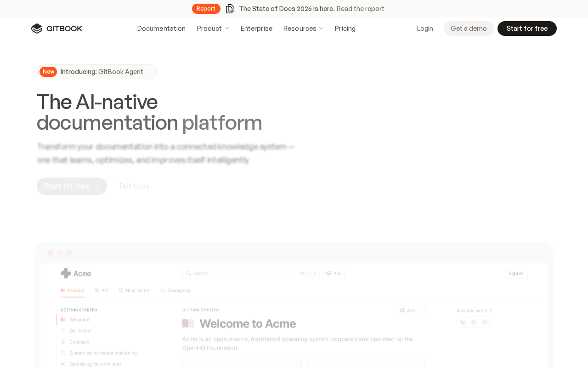Click the Concepts lightbulb icon
This screenshot has height=368, width=588.
[63, 342]
